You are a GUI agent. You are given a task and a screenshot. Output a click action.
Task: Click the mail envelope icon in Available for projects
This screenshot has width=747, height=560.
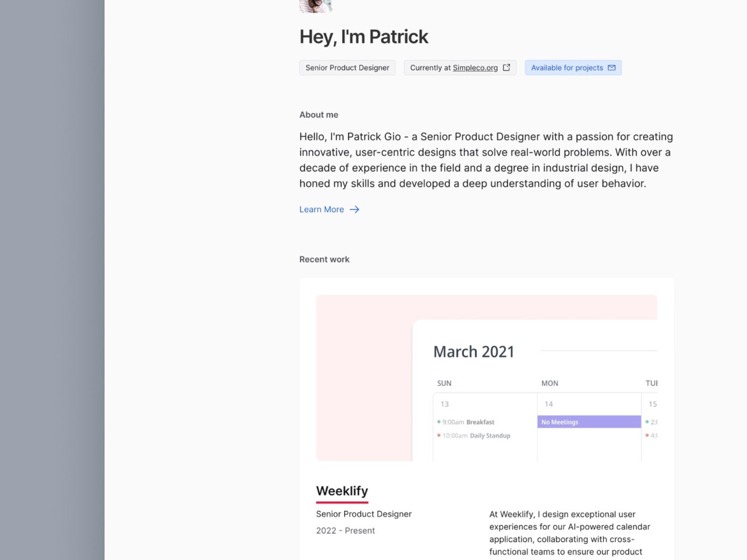(x=612, y=68)
